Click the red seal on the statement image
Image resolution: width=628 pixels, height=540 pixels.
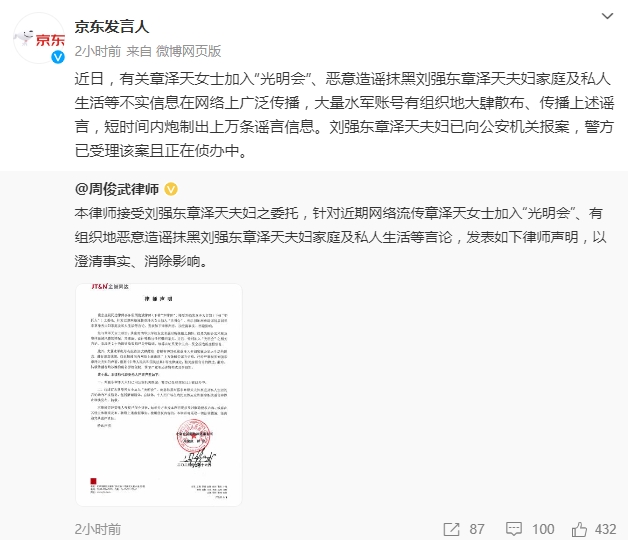pos(193,437)
